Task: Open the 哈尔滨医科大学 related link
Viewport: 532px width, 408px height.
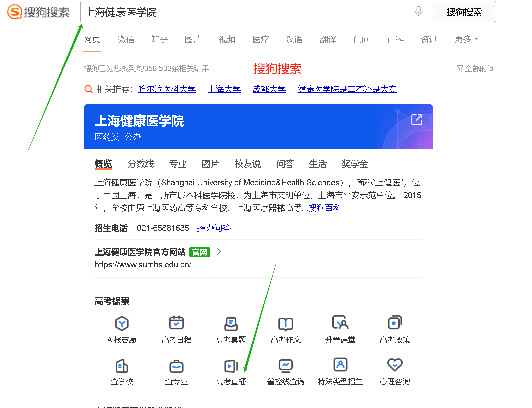Action: [x=167, y=89]
